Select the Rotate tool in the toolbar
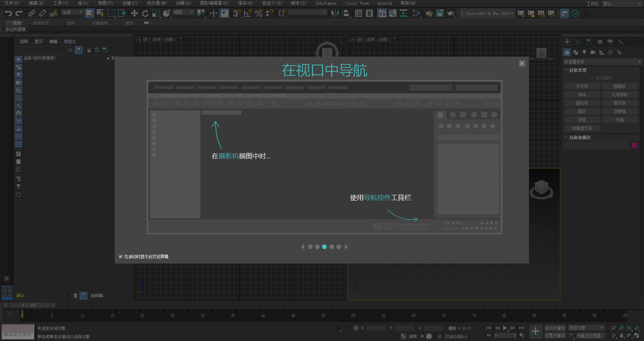Screen dimensions: 644x341 145,13
